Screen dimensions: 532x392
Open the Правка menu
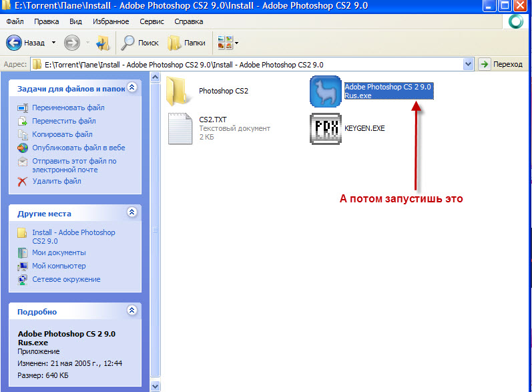point(47,21)
